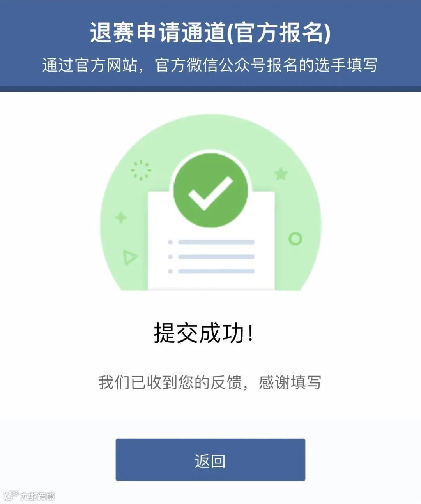Click the small green ring icon

(x=295, y=238)
